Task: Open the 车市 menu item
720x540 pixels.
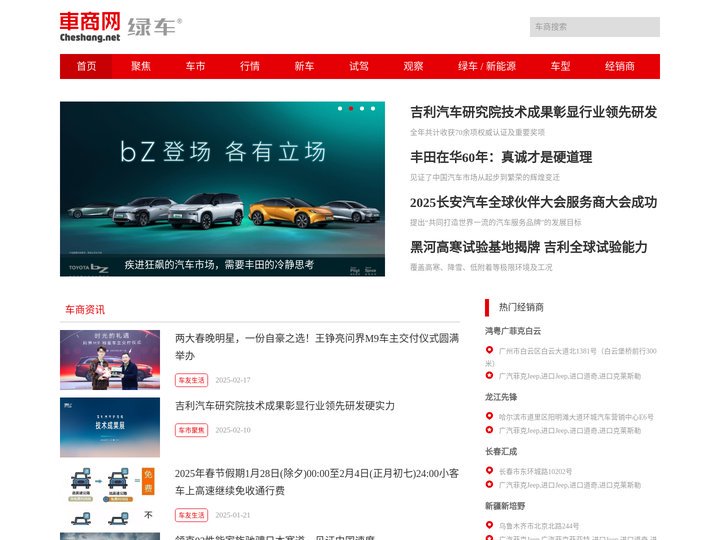Action: click(x=195, y=66)
